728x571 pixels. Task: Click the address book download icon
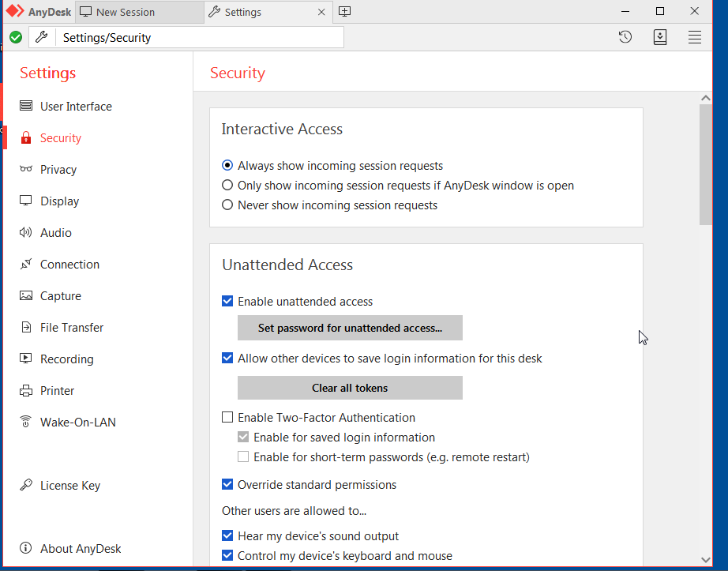click(x=660, y=37)
